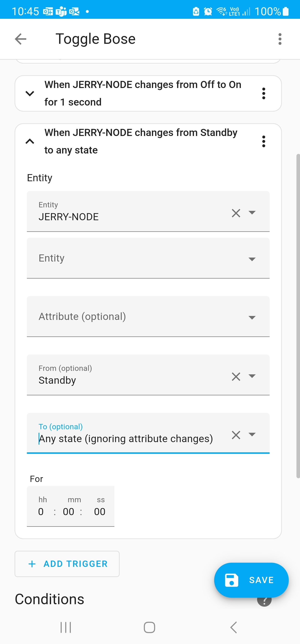300x644 pixels.
Task: Click the back arrow to leave Toggle Bose editor
Action: [x=20, y=39]
